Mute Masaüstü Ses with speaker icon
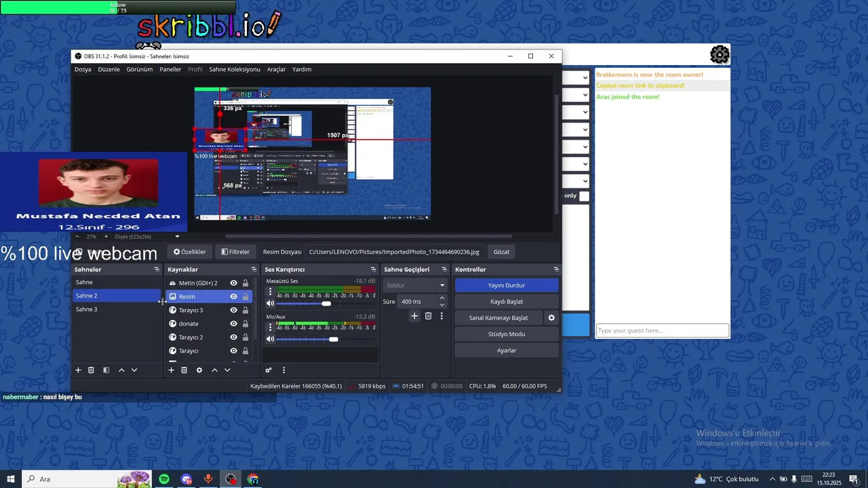Viewport: 868px width, 488px height. coord(270,304)
